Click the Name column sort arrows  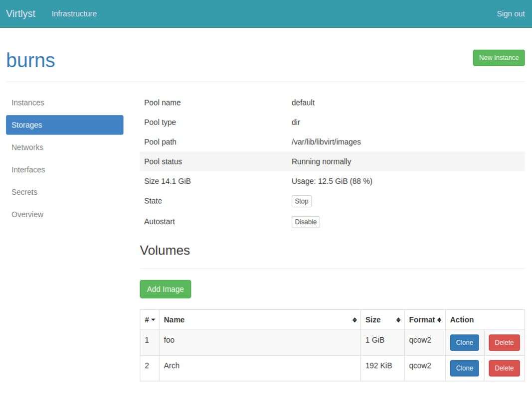(x=355, y=320)
